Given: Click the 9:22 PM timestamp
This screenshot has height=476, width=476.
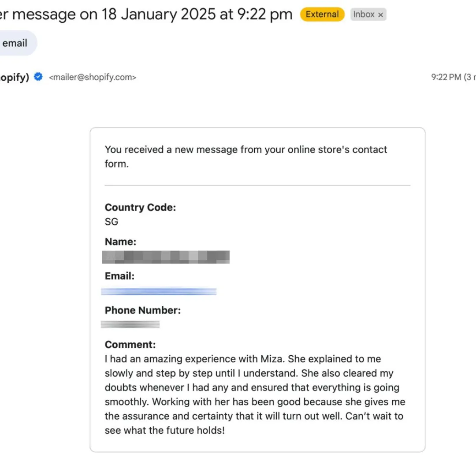Looking at the screenshot, I should click(x=446, y=78).
